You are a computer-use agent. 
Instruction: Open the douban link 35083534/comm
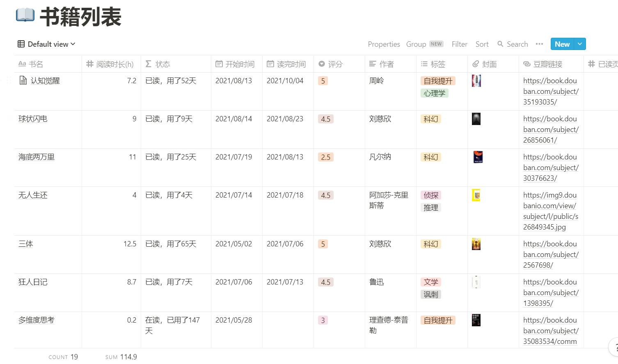(x=551, y=331)
